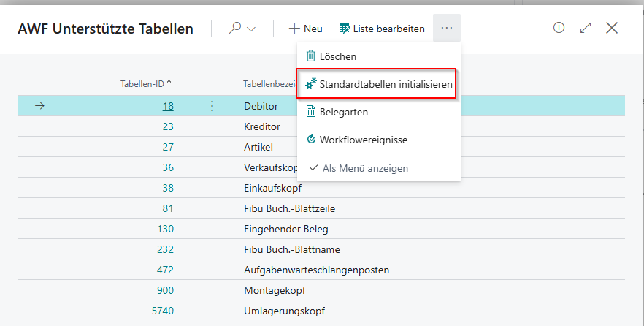Expand page with the double-arrow icon
The height and width of the screenshot is (326, 644).
click(x=586, y=28)
